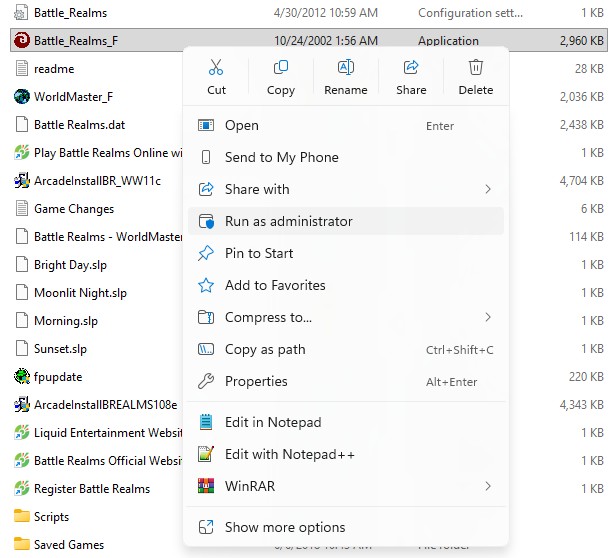Click the Cut scissors icon
This screenshot has width=616, height=558.
point(216,67)
